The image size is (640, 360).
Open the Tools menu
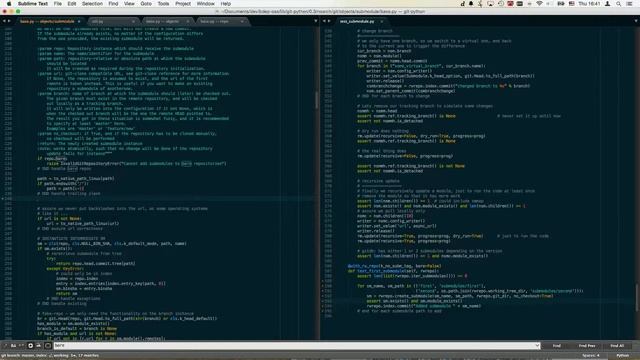[x=163, y=4]
